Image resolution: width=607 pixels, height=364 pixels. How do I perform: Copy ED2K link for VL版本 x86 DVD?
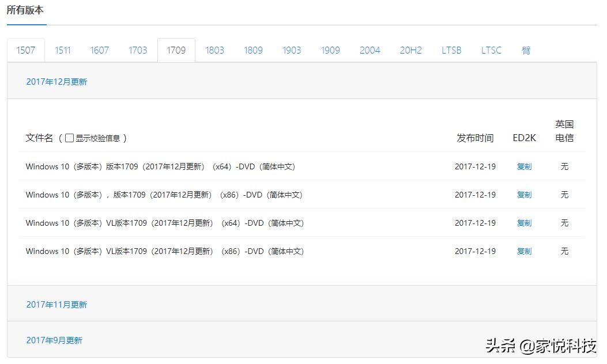(524, 251)
